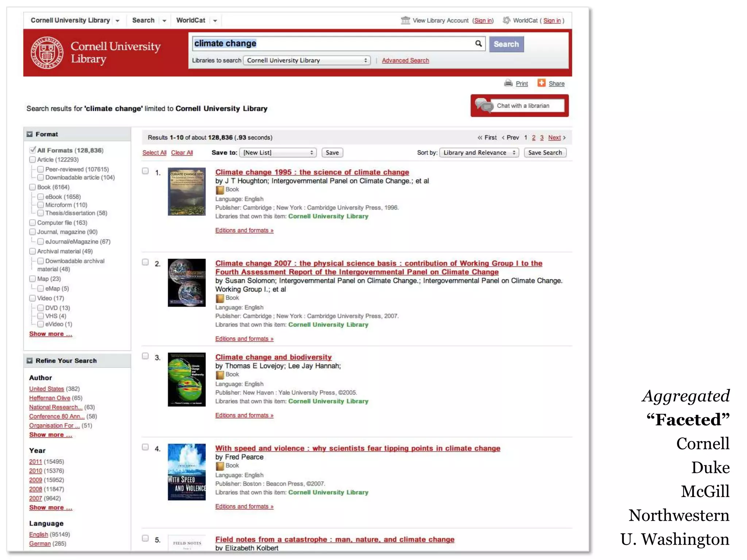Click the WorldCat swirl icon
Screen dimensions: 747x560
coord(506,20)
